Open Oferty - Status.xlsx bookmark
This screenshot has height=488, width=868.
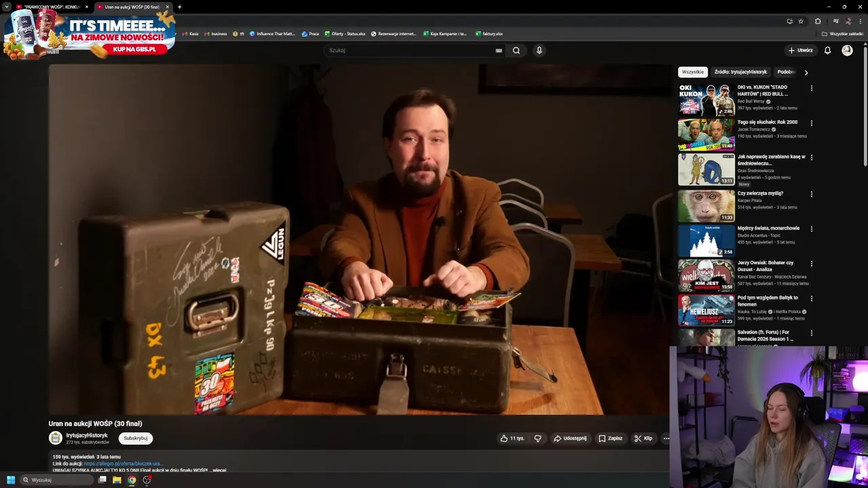(345, 33)
